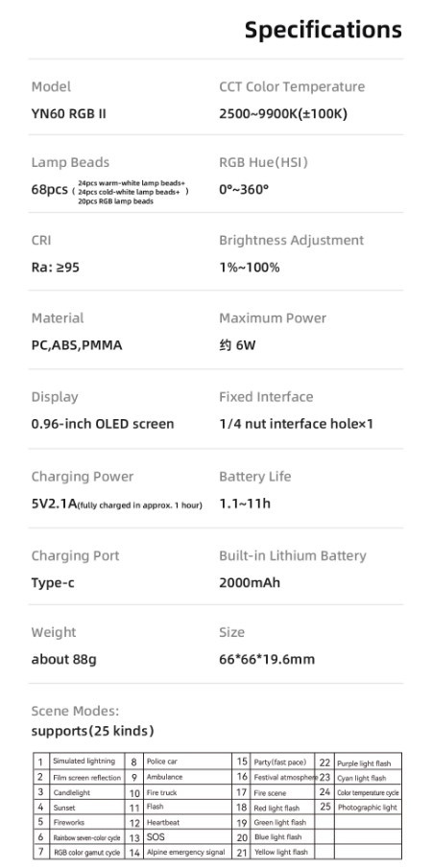Select the Alpine emergency signal cell

(x=189, y=852)
